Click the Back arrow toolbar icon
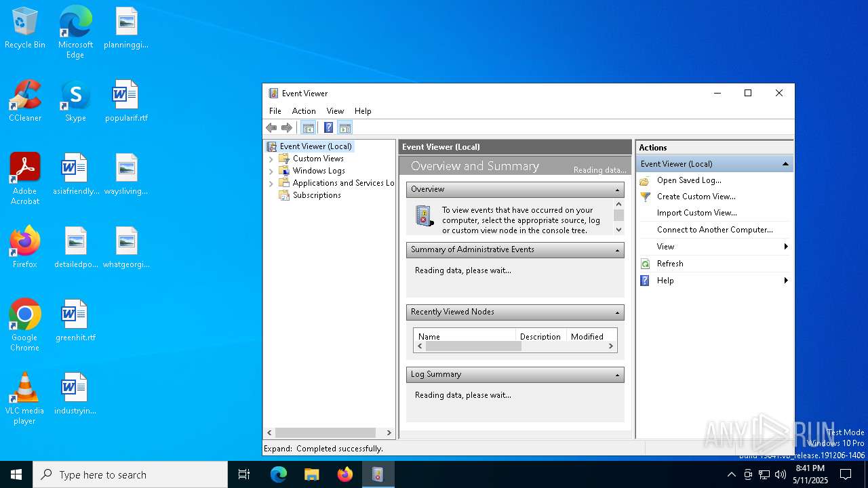 coord(271,127)
